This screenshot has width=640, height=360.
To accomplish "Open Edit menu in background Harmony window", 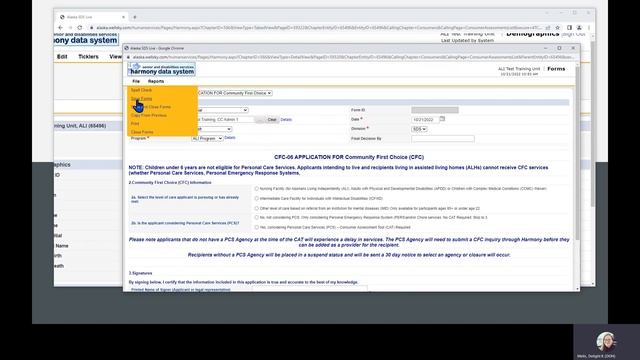I will coord(62,57).
